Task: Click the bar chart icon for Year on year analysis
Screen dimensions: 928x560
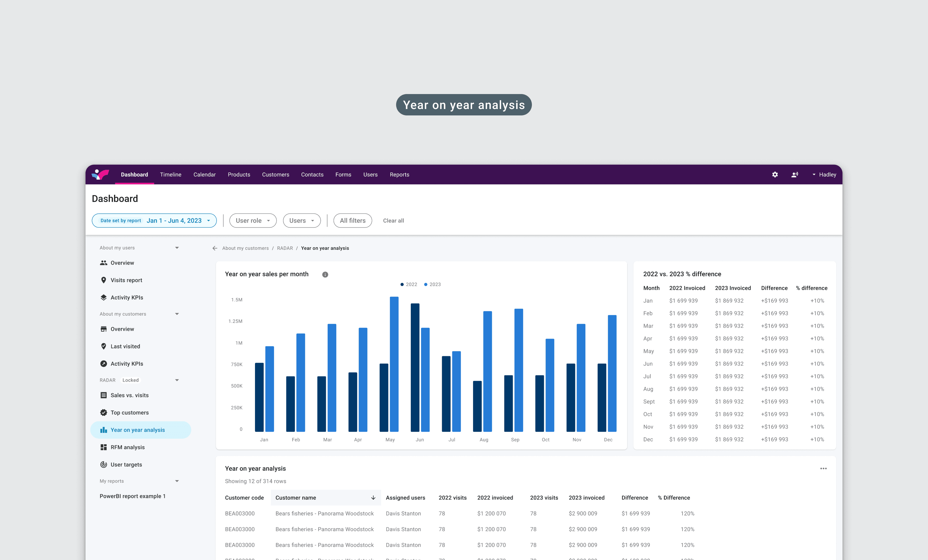Action: point(104,430)
